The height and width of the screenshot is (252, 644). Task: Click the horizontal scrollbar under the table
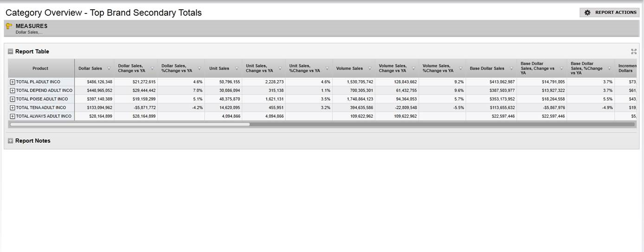[130, 124]
